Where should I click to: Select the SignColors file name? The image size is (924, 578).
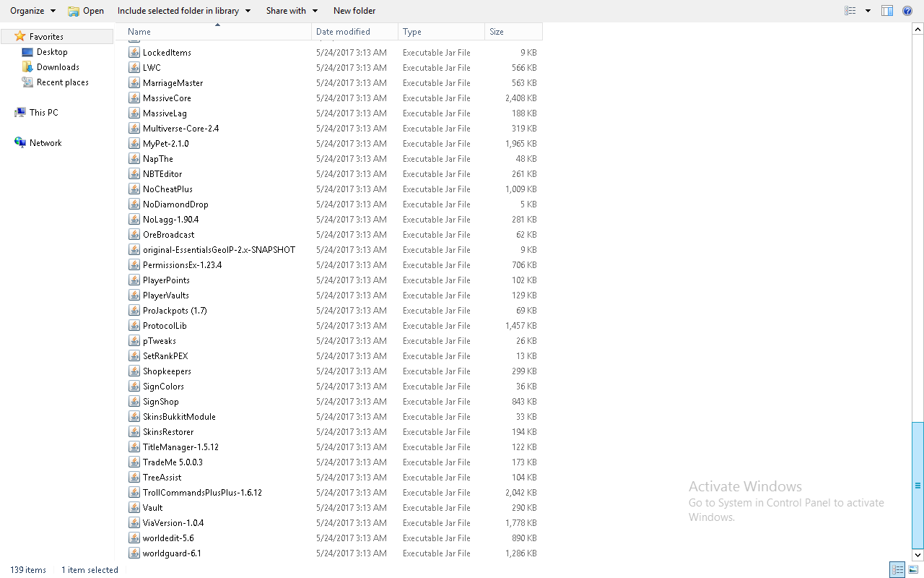[x=163, y=387]
